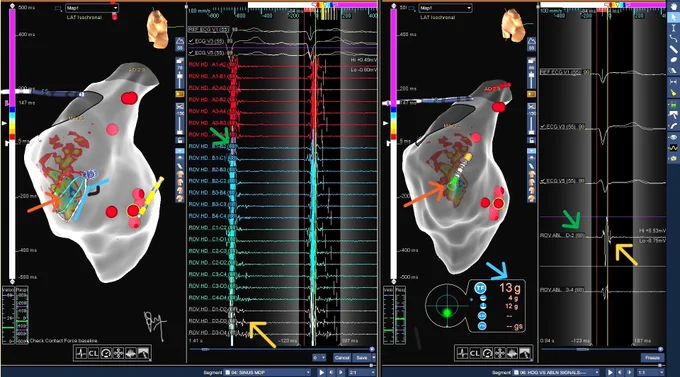Select the caliper measurement tool
Image resolution: width=680 pixels, height=377 pixels.
pos(673,27)
